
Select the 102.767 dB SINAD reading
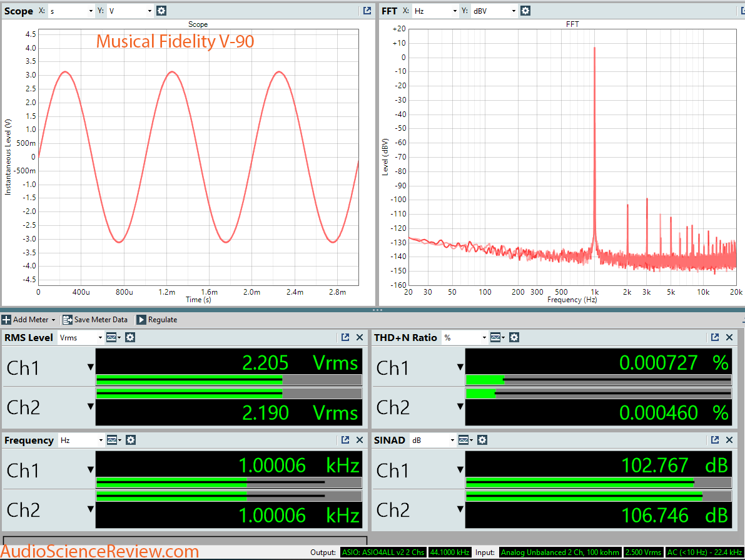(x=675, y=466)
